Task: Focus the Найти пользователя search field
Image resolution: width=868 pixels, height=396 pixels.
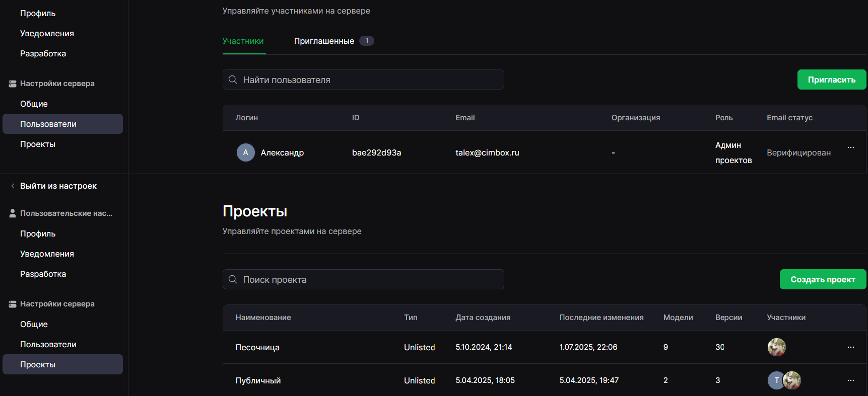Action: point(370,80)
